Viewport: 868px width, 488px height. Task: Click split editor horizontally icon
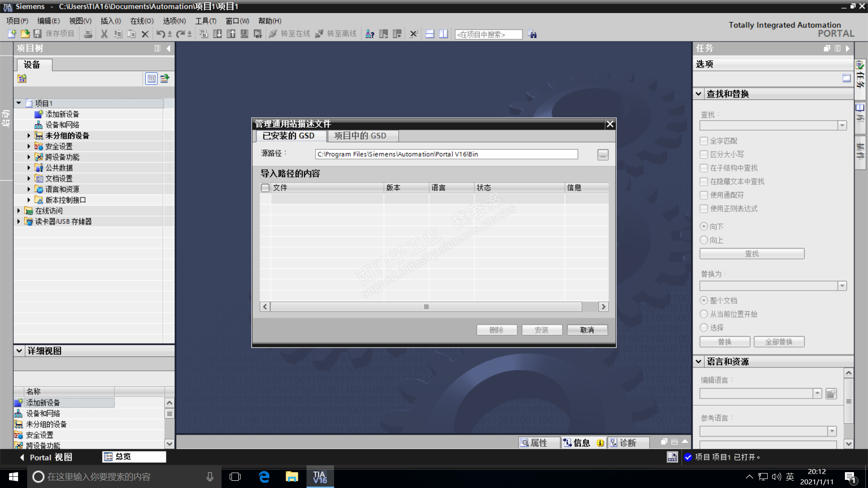click(430, 34)
